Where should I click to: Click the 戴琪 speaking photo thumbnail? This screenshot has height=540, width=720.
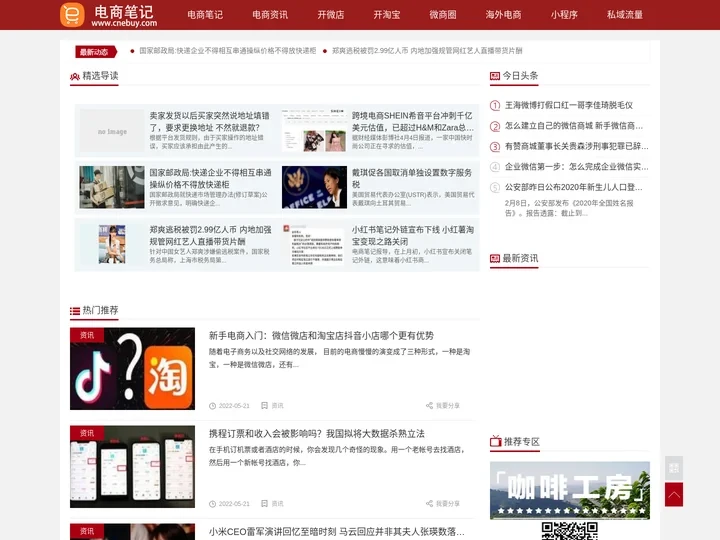click(x=314, y=187)
